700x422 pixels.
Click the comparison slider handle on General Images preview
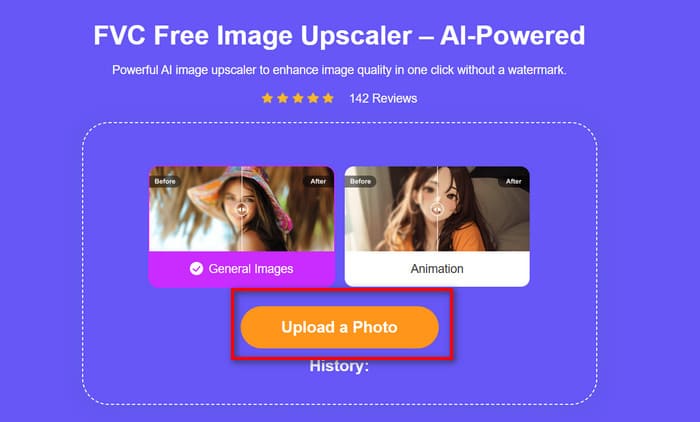coord(242,209)
